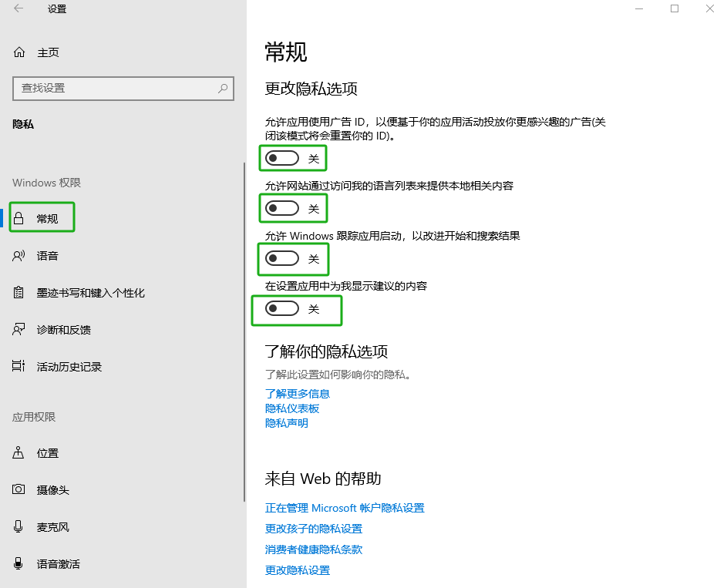Click the 查找设置 search field

pyautogui.click(x=116, y=89)
